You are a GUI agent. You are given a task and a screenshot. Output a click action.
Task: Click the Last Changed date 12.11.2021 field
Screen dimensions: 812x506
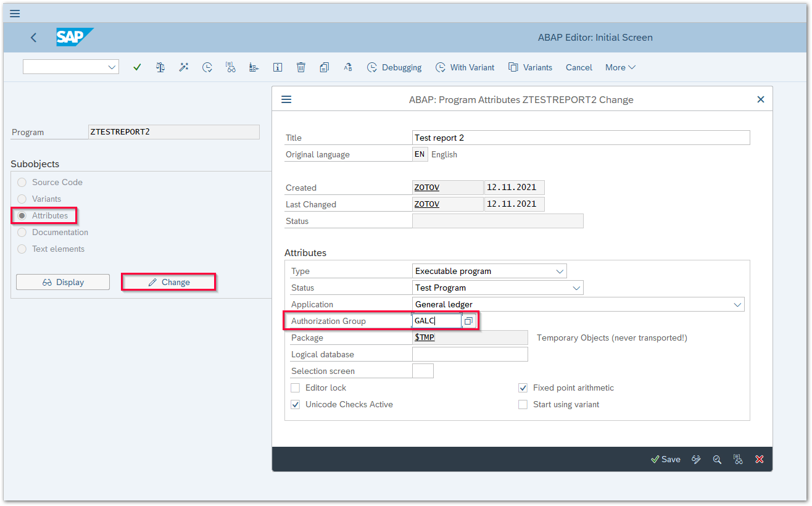click(x=515, y=204)
